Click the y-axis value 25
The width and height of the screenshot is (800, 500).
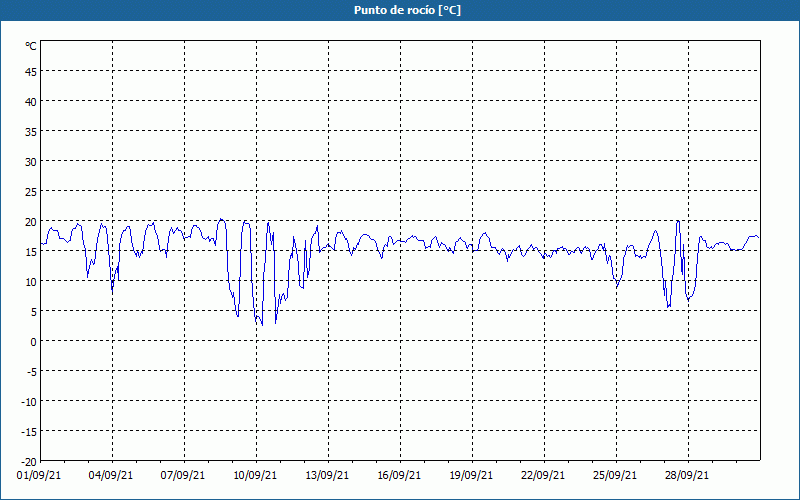point(31,192)
